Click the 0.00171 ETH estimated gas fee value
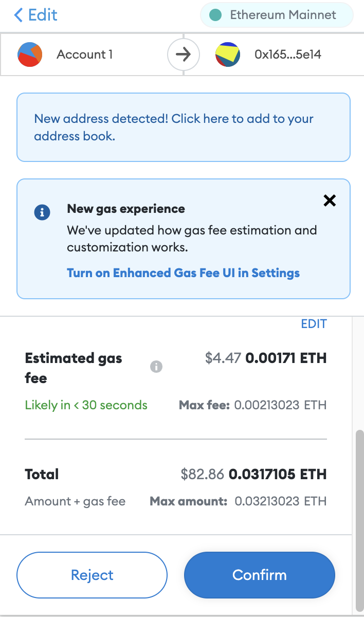This screenshot has height=617, width=364. (286, 358)
